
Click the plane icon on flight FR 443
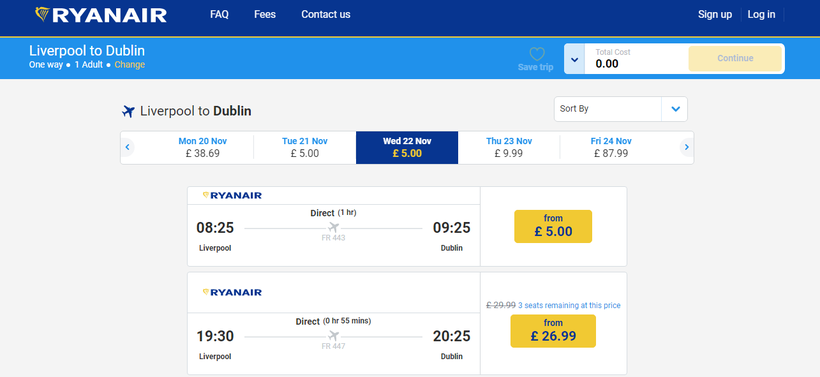(x=334, y=228)
